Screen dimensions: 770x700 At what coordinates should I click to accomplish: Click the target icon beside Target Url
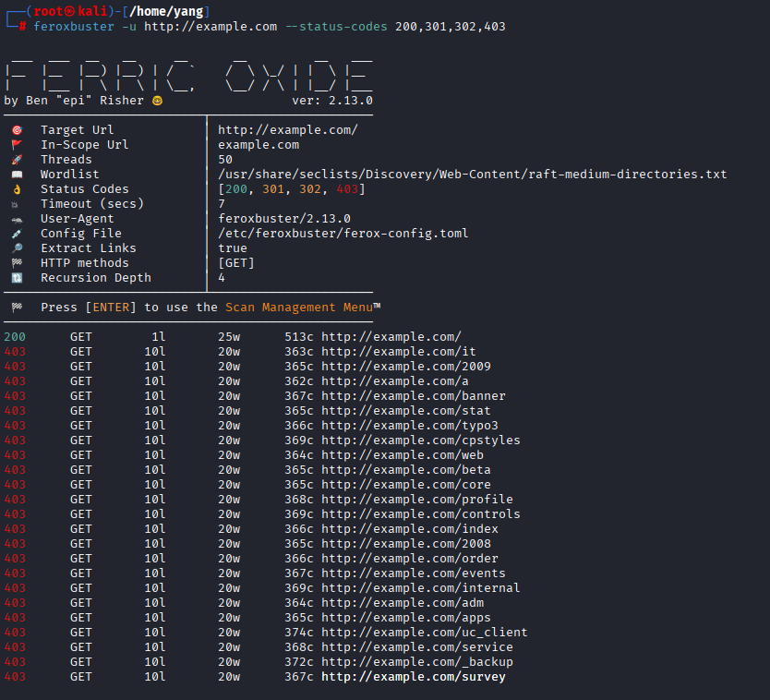click(17, 130)
